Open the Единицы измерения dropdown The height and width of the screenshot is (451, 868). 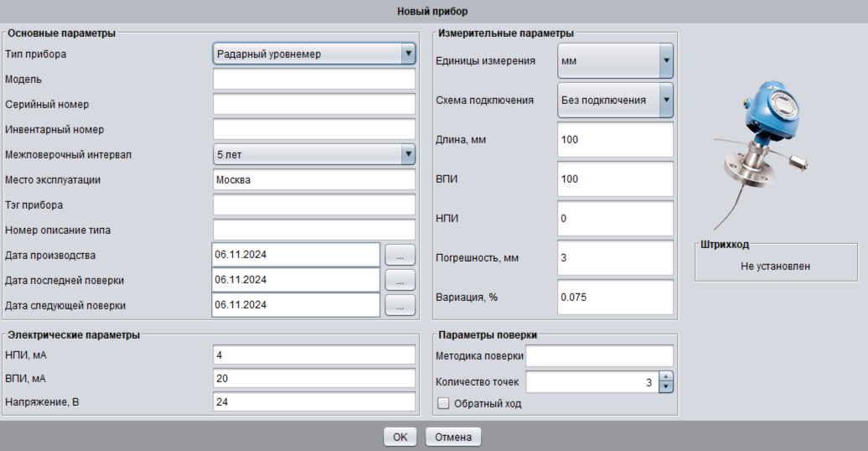click(666, 61)
